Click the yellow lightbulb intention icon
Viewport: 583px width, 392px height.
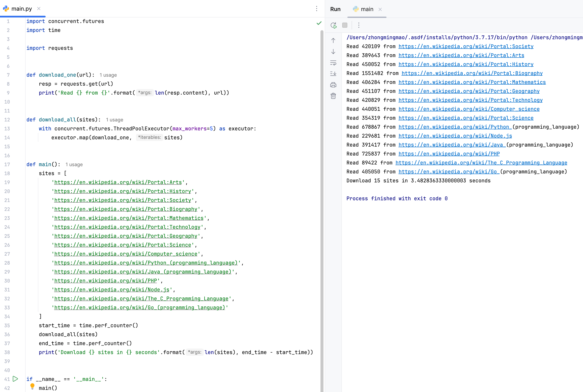(x=32, y=386)
